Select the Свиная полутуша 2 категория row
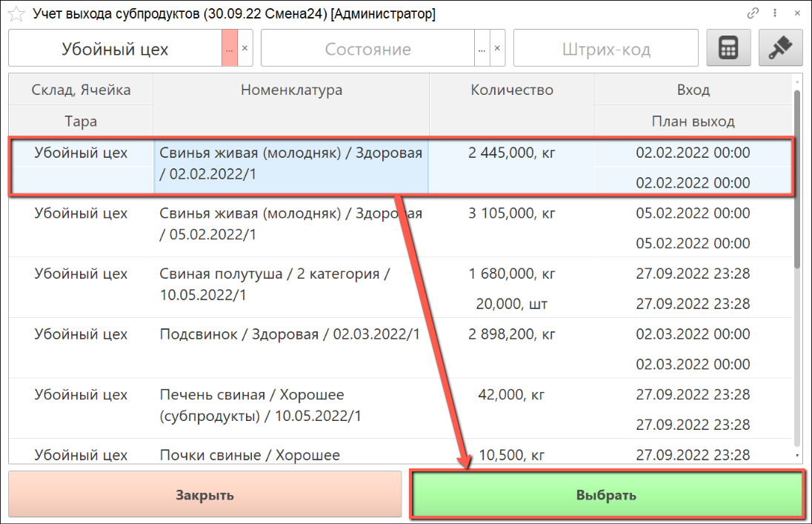Image resolution: width=812 pixels, height=524 pixels. (x=290, y=285)
